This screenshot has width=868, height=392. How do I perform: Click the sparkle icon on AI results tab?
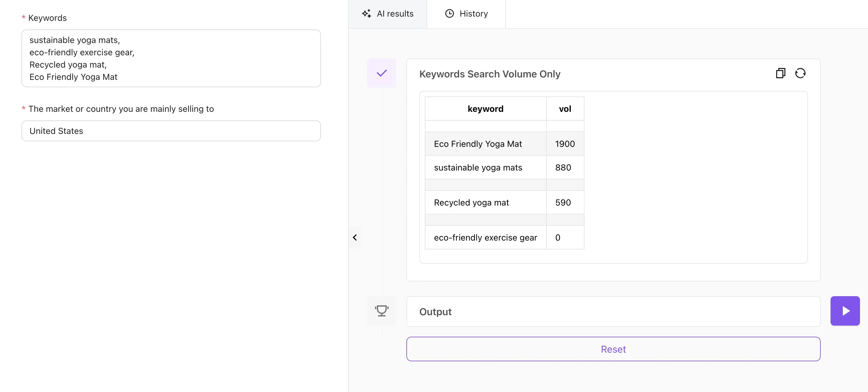[367, 14]
